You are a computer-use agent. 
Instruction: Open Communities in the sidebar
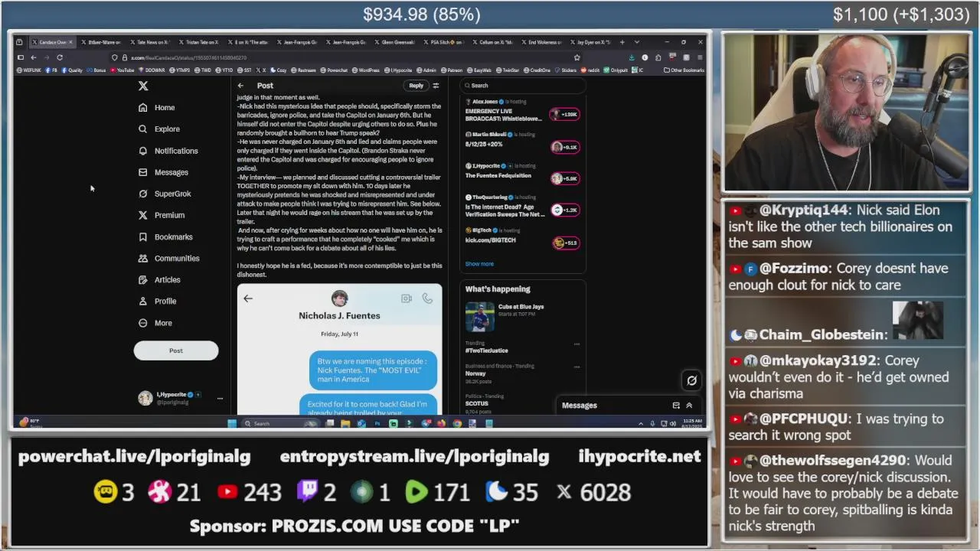[168, 258]
